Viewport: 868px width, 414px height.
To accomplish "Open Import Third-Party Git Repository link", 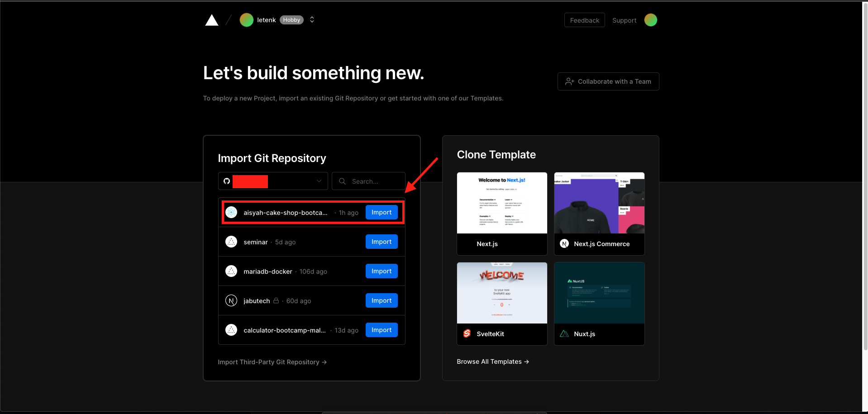I will point(272,362).
